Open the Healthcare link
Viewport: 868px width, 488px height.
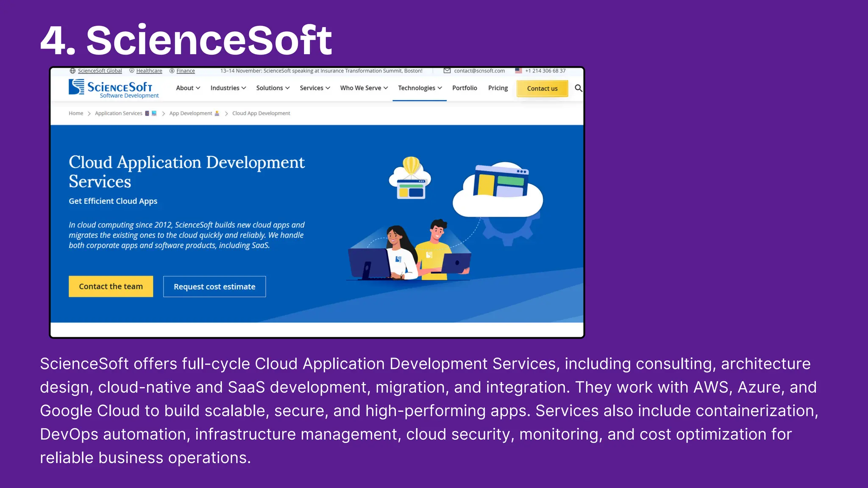tap(149, 71)
